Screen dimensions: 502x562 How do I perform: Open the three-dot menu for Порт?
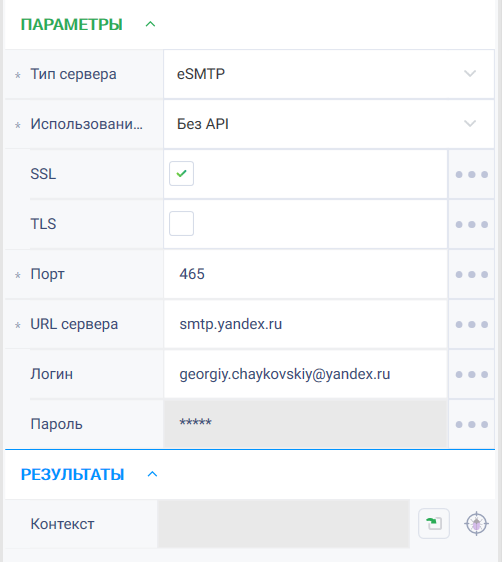click(x=472, y=275)
